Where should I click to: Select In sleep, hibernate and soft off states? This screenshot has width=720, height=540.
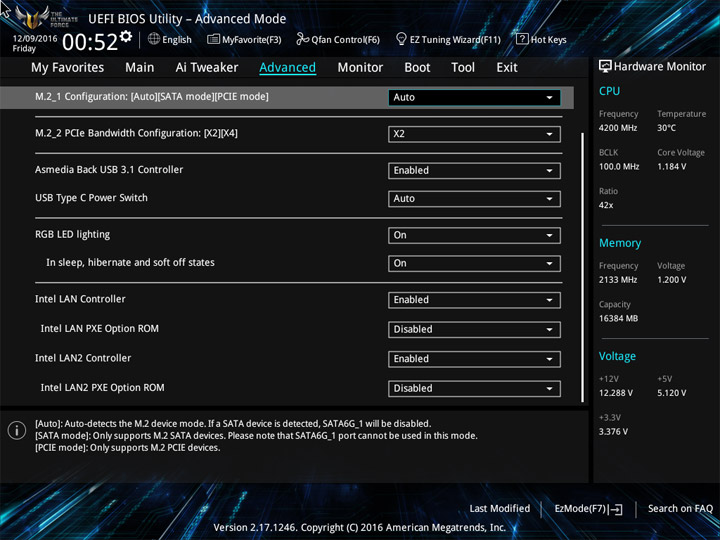[130, 263]
